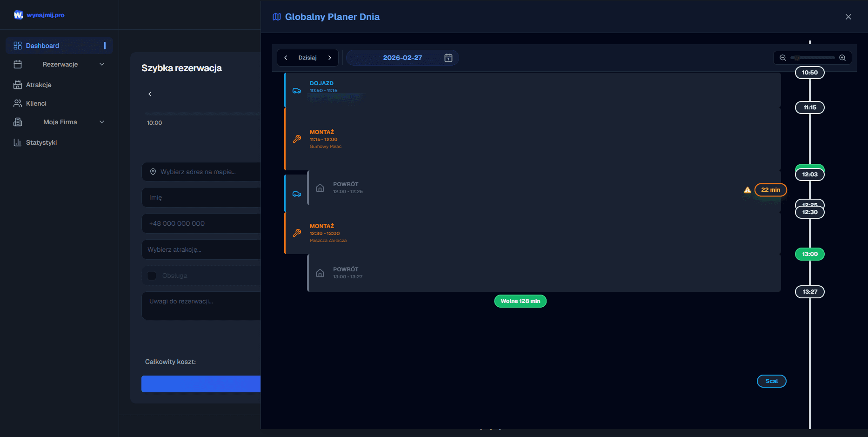Screen dimensions: 868x437
Task: Click the zoom out magnifier icon
Action: click(x=783, y=58)
